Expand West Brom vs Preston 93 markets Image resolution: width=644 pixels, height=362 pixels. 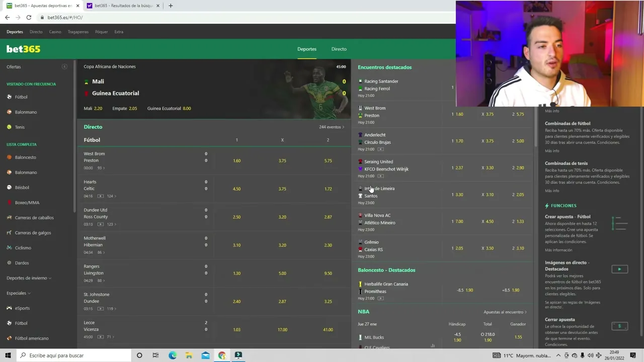point(101,168)
